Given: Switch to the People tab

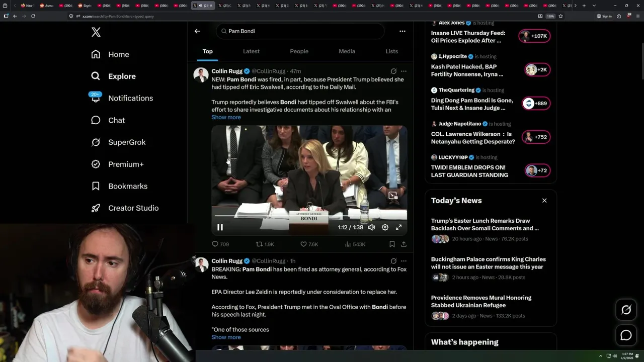Looking at the screenshot, I should click(299, 51).
